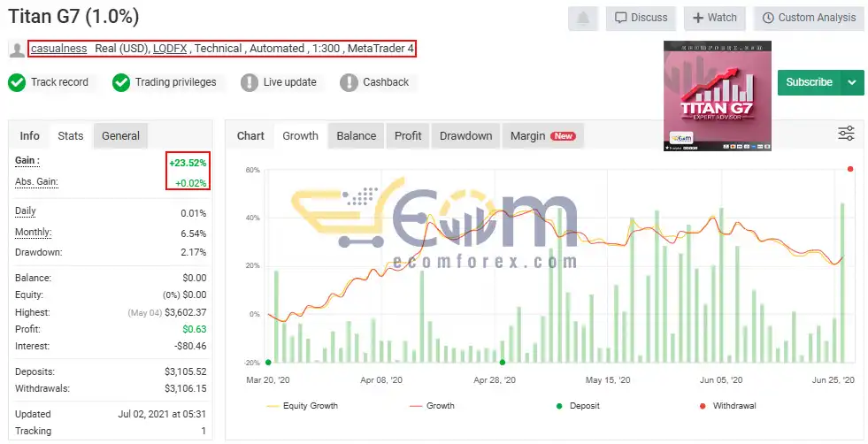Click the red withdrawal marker on chart
868x444 pixels.
(x=850, y=169)
